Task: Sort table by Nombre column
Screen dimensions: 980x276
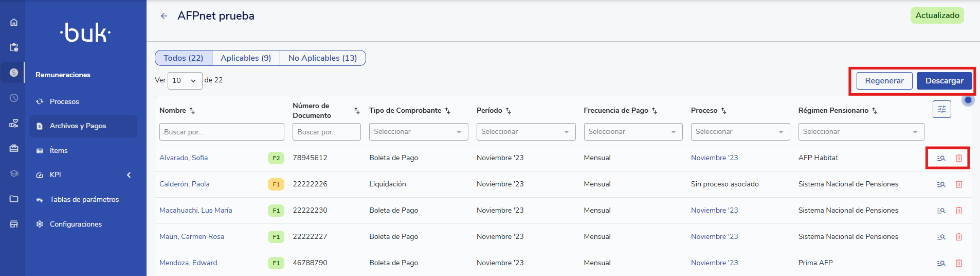Action: click(192, 111)
